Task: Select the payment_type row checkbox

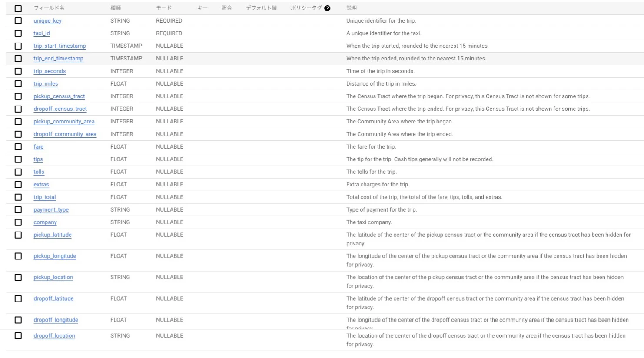Action: click(18, 210)
